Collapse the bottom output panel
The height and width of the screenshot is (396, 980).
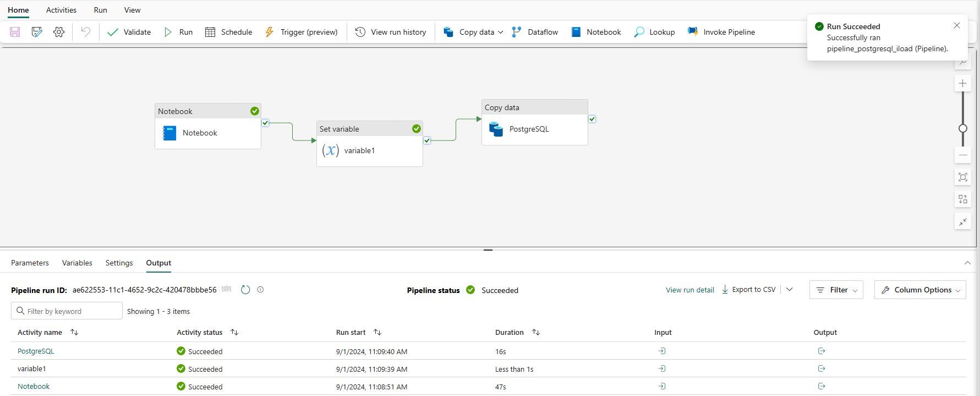tap(967, 263)
